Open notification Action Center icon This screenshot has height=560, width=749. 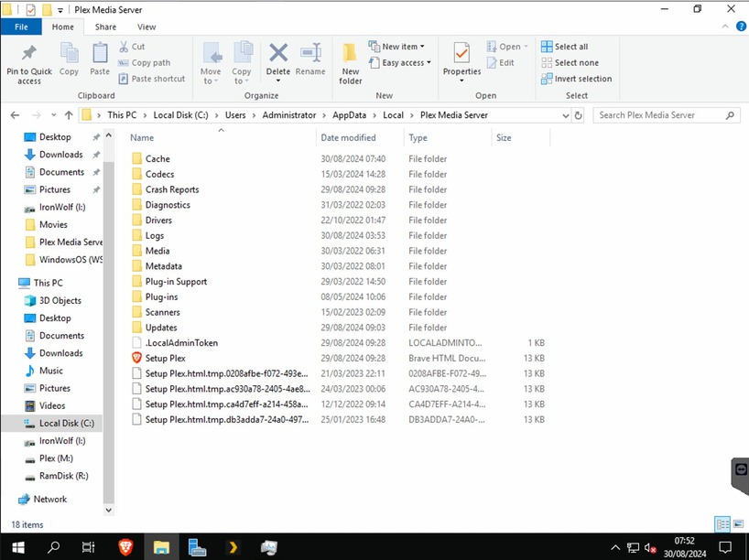pyautogui.click(x=725, y=547)
